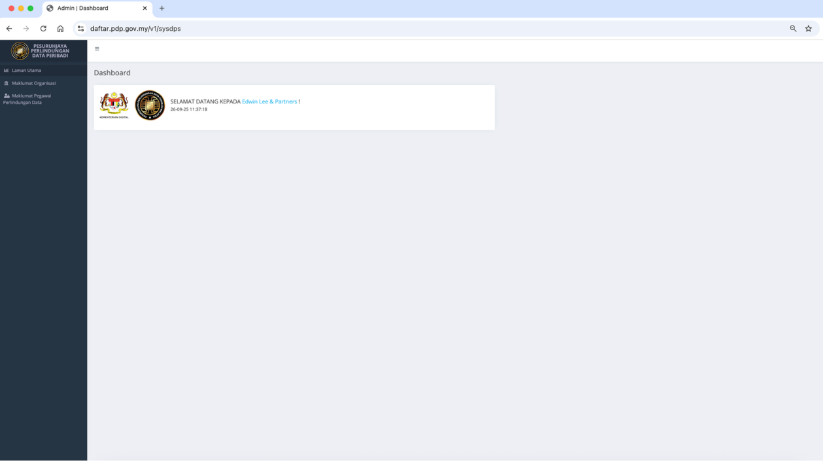This screenshot has height=462, width=823.
Task: Click the browser forward arrow
Action: point(26,28)
